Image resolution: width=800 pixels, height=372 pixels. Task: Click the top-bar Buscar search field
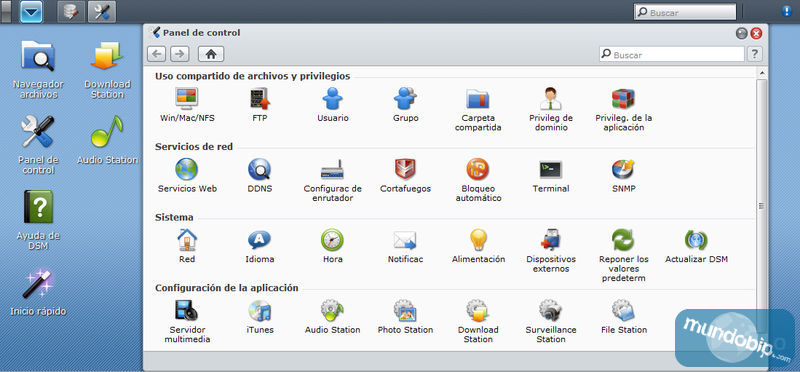(685, 12)
